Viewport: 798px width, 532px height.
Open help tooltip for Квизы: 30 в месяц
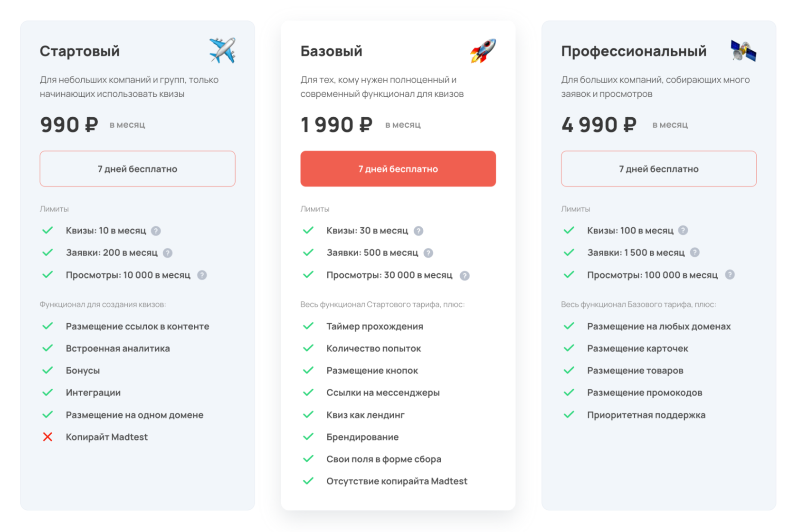coord(418,231)
